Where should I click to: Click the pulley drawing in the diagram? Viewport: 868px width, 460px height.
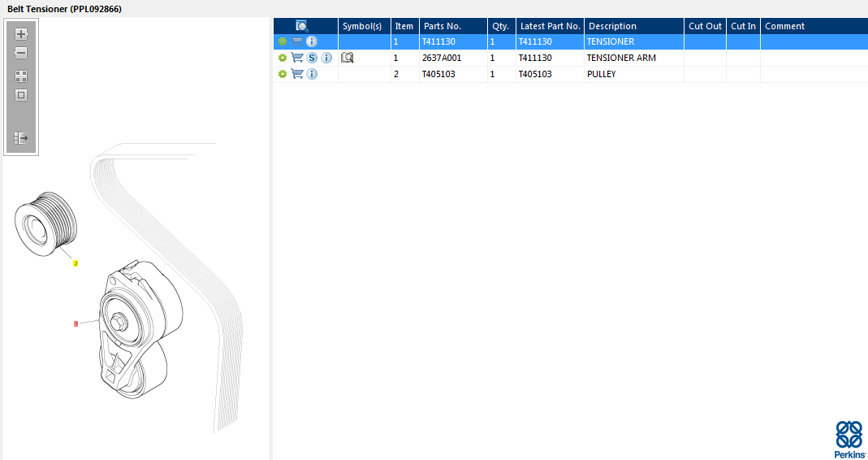point(46,223)
